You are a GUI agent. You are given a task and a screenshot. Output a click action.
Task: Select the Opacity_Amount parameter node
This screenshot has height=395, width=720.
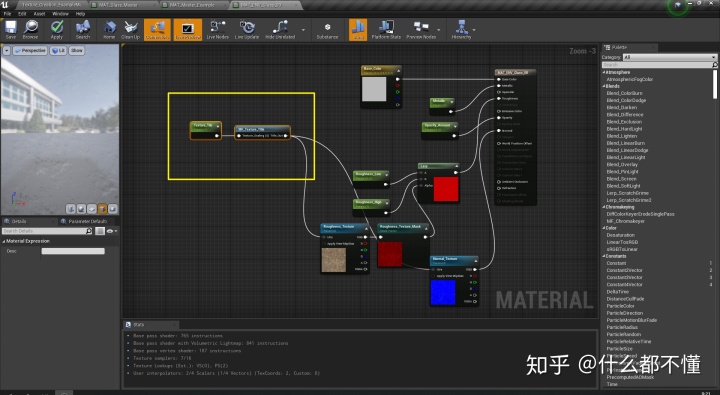click(x=440, y=130)
